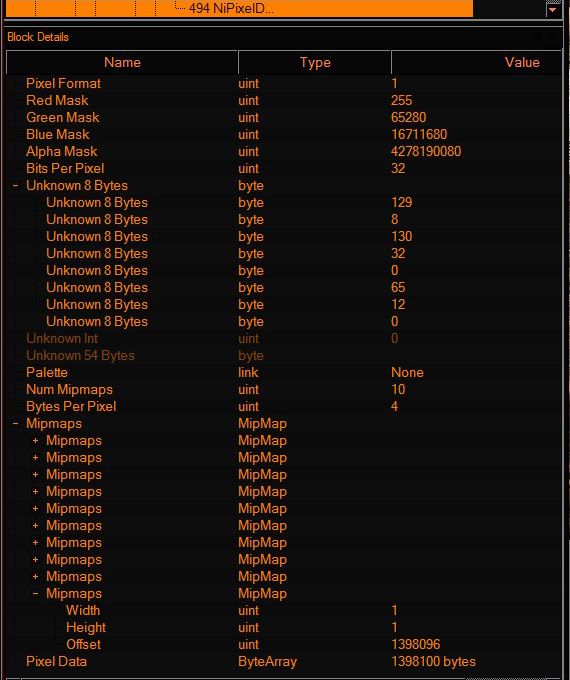The height and width of the screenshot is (680, 570).
Task: Collapse the Unknown 8 Bytes array
Action: pos(16,186)
